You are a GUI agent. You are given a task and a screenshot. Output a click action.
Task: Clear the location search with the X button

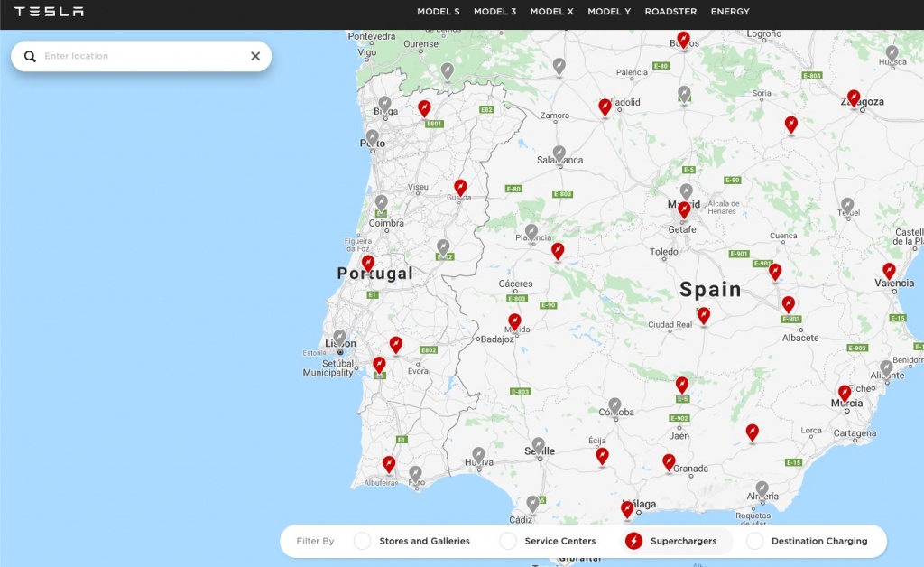pyautogui.click(x=254, y=55)
